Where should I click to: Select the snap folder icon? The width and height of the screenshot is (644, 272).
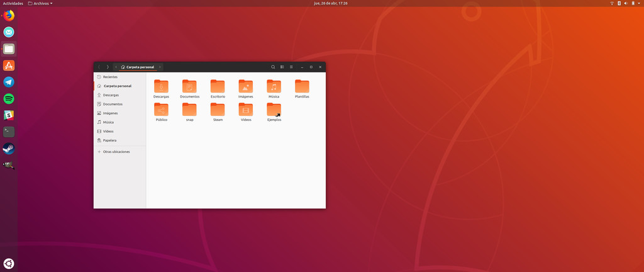pyautogui.click(x=189, y=110)
